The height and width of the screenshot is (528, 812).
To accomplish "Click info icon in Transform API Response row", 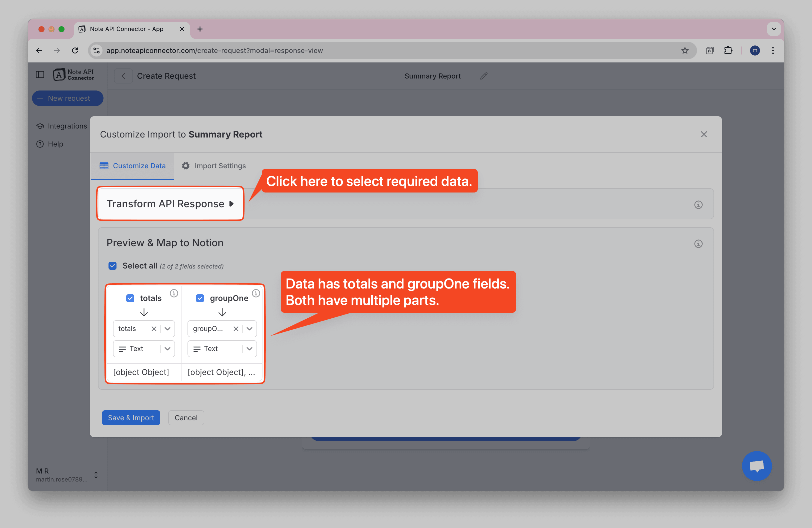I will tap(698, 205).
